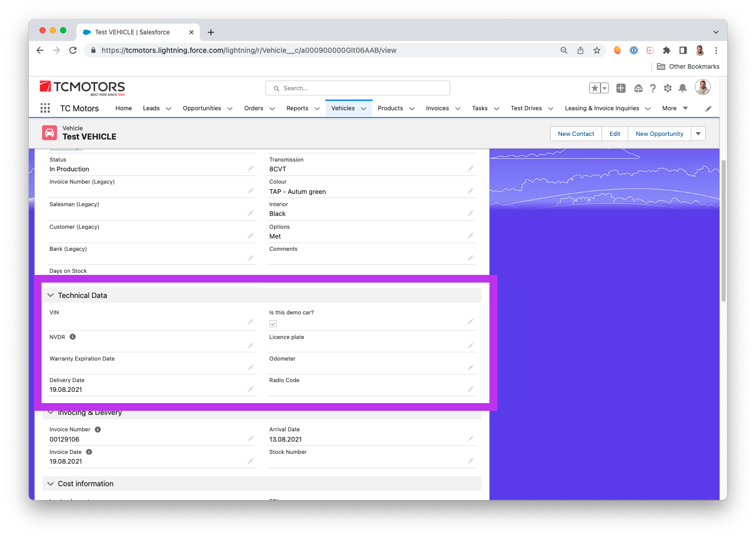This screenshot has height=538, width=756.
Task: Show the Invoice Date info icon
Action: pyautogui.click(x=89, y=452)
